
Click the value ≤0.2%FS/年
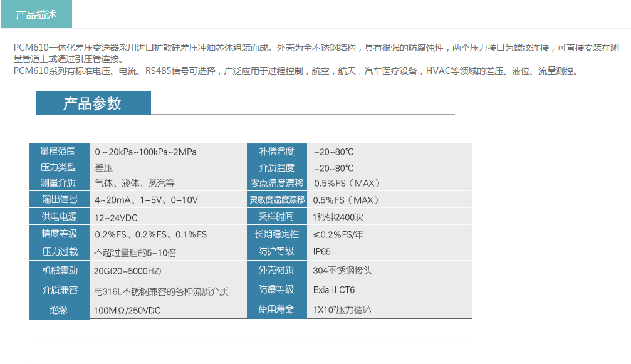pyautogui.click(x=338, y=234)
